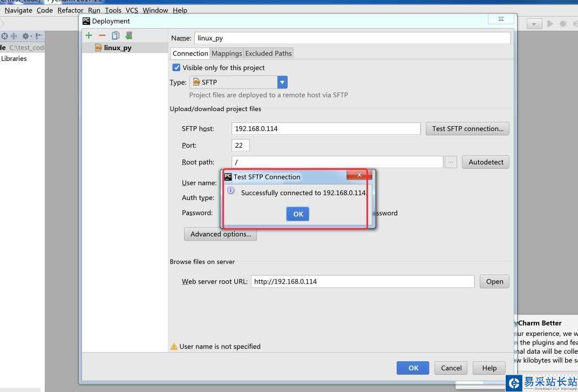
Task: Open the Window menu
Action: [x=155, y=10]
